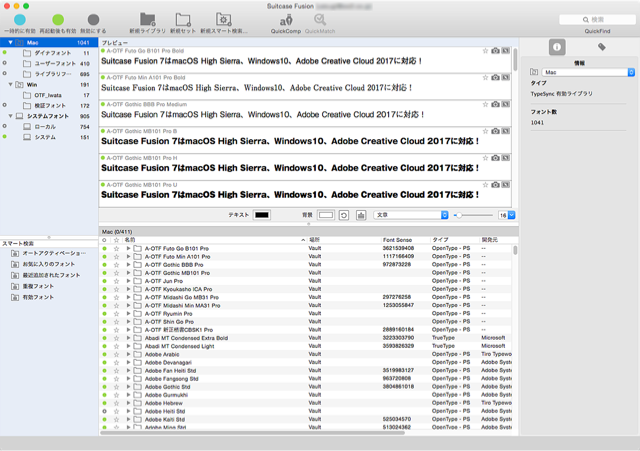
Task: Collapse the システムフォント group
Action: 10,116
